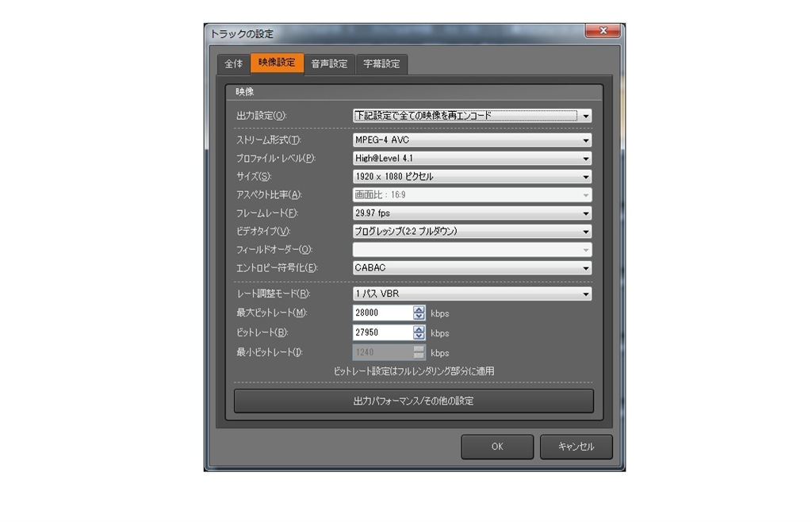
Task: Close the トラックの設定 dialog
Action: [603, 31]
